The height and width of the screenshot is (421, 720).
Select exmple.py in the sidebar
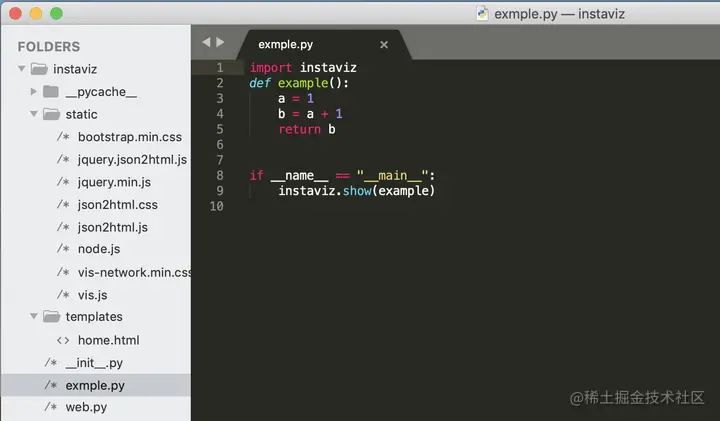pyautogui.click(x=96, y=385)
